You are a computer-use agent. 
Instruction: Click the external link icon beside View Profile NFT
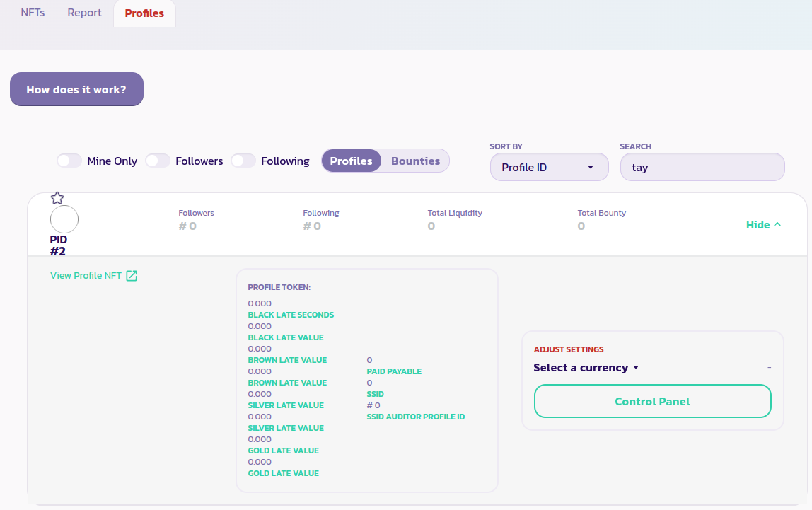coord(132,276)
